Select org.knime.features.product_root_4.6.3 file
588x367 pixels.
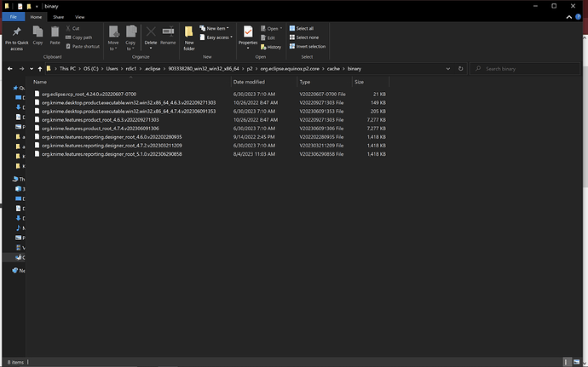100,120
